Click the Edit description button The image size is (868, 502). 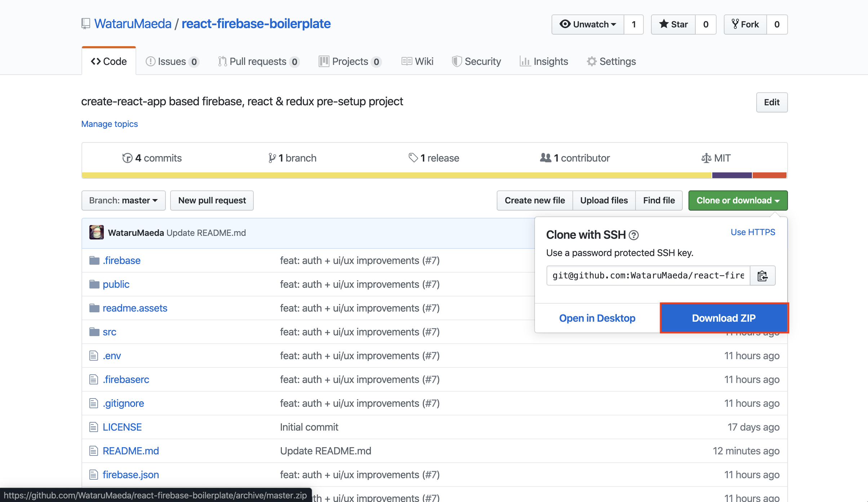pos(772,102)
